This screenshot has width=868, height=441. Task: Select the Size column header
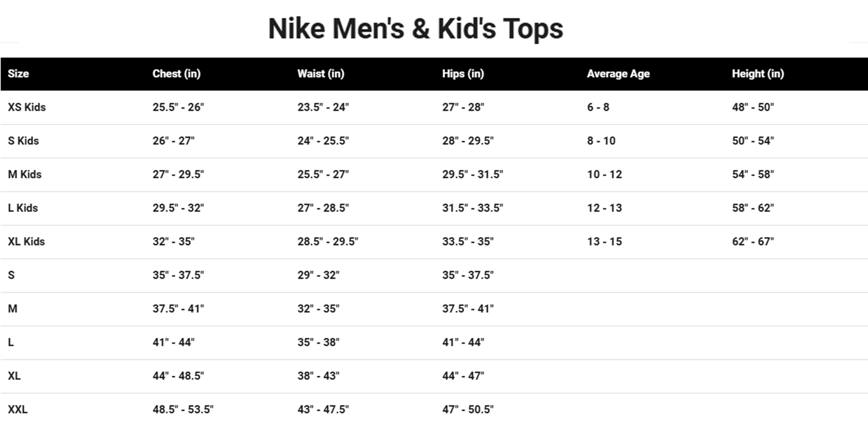[x=18, y=74]
